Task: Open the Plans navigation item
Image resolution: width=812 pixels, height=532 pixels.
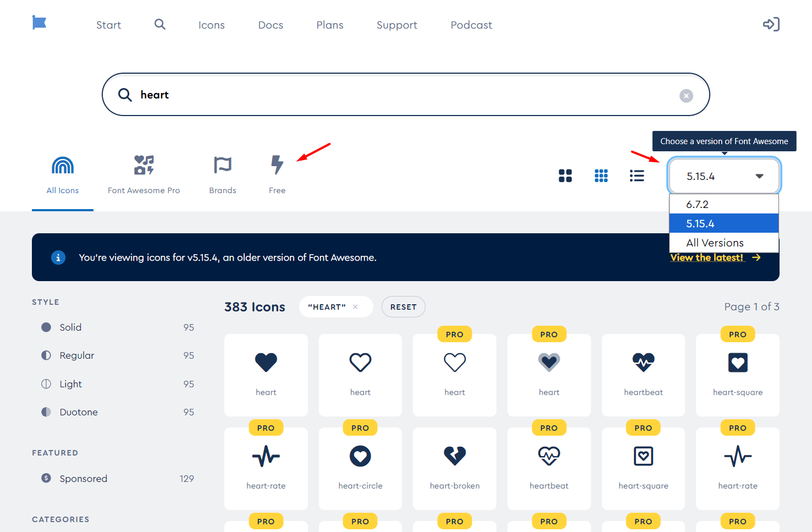Action: point(330,25)
